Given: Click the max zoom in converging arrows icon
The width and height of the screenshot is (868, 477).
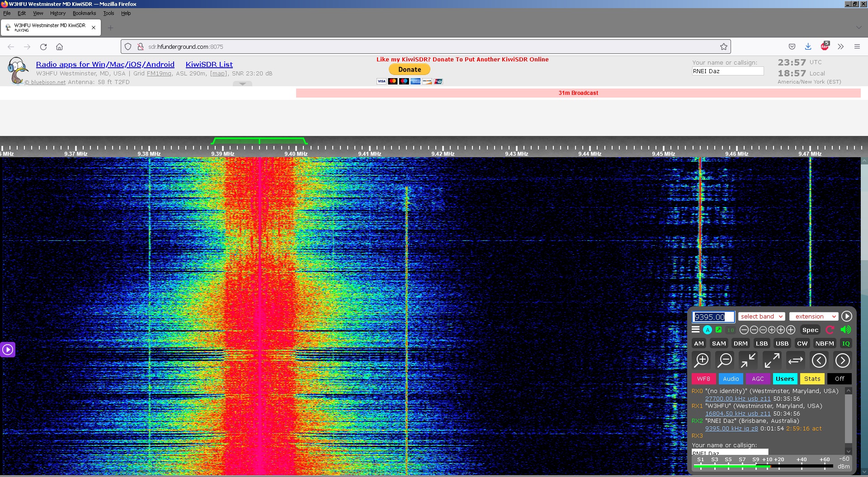Looking at the screenshot, I should coord(748,360).
